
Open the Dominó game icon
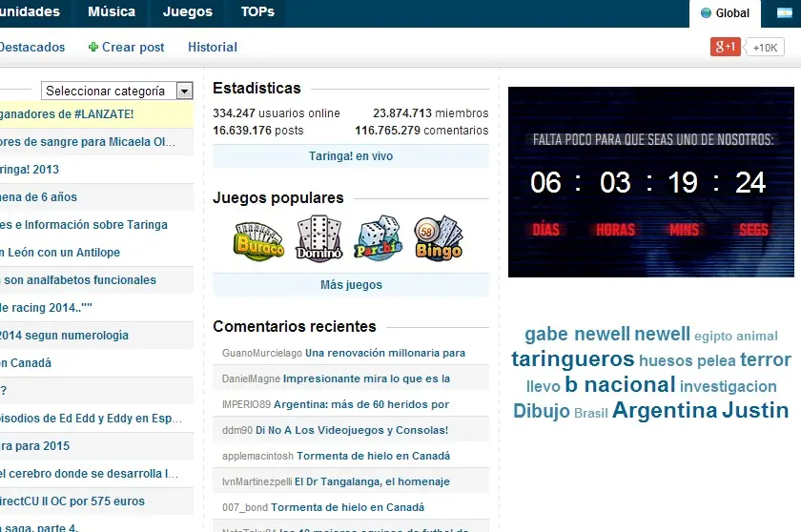[x=319, y=238]
